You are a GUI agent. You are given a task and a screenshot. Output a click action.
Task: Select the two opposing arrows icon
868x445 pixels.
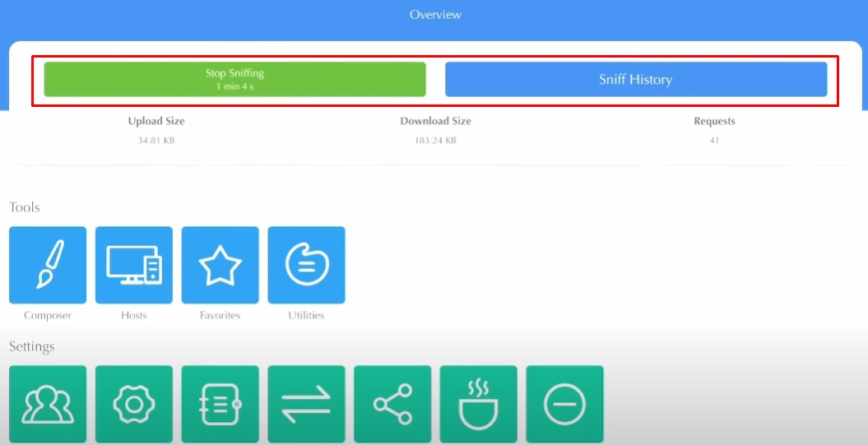[306, 404]
